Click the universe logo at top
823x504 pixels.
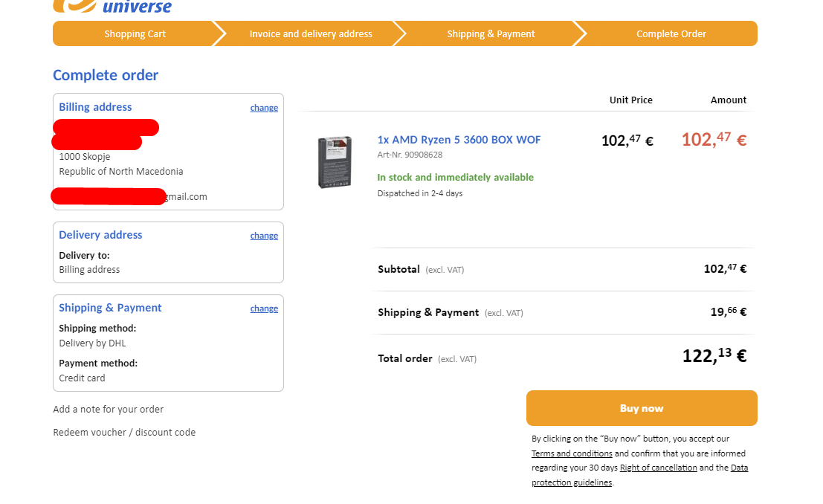(x=113, y=6)
